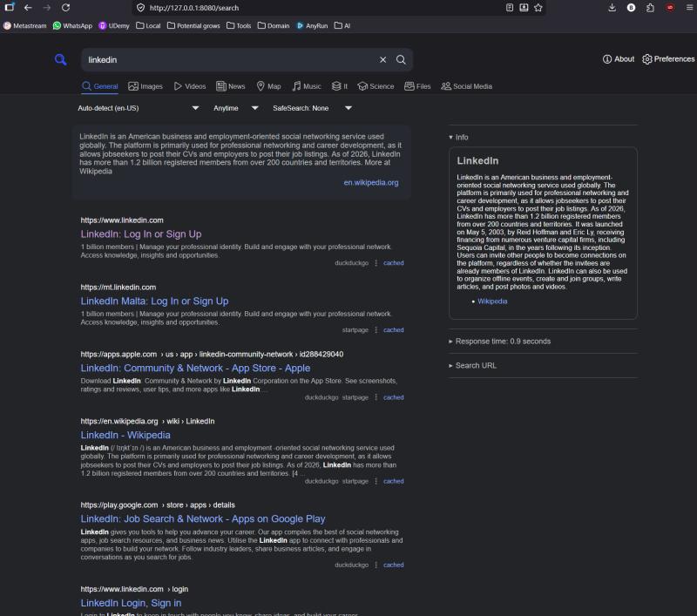697x616 pixels.
Task: Collapse the Info section
Action: [458, 138]
